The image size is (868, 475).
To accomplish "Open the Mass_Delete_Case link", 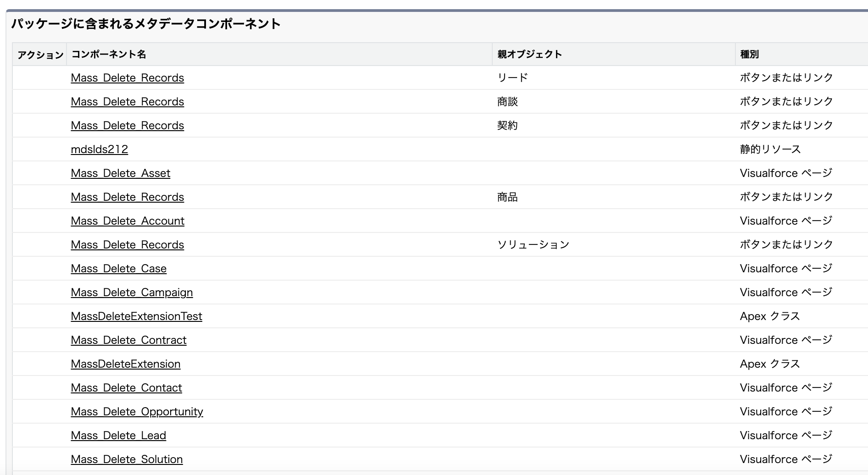I will [119, 269].
